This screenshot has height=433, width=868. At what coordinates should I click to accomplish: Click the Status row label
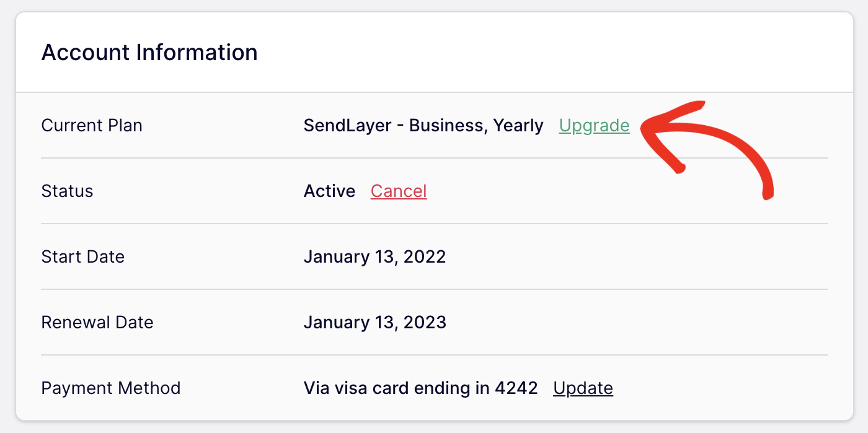click(x=67, y=191)
